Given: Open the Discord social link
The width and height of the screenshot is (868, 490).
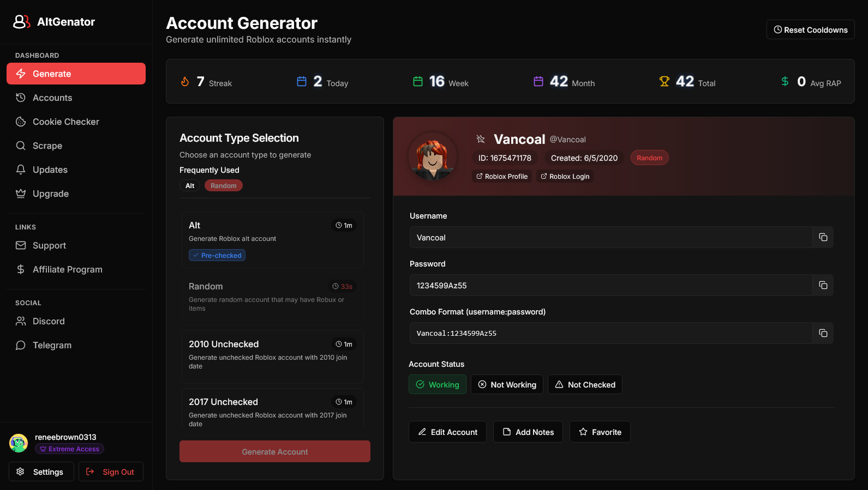Looking at the screenshot, I should click(x=76, y=321).
